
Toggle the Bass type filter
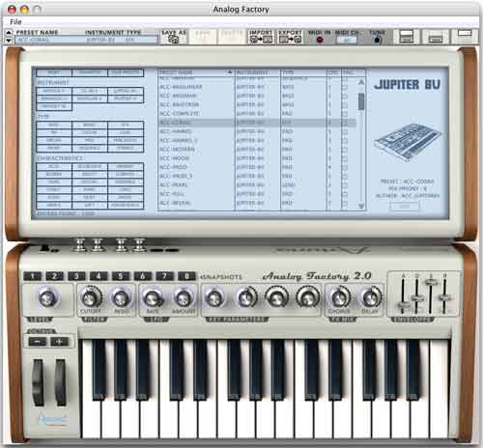tap(54, 125)
